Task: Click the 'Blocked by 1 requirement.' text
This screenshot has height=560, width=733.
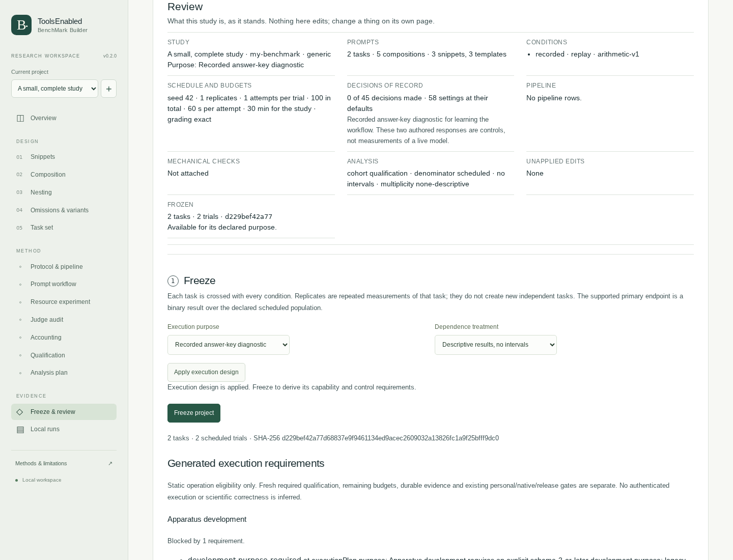Action: click(x=206, y=541)
